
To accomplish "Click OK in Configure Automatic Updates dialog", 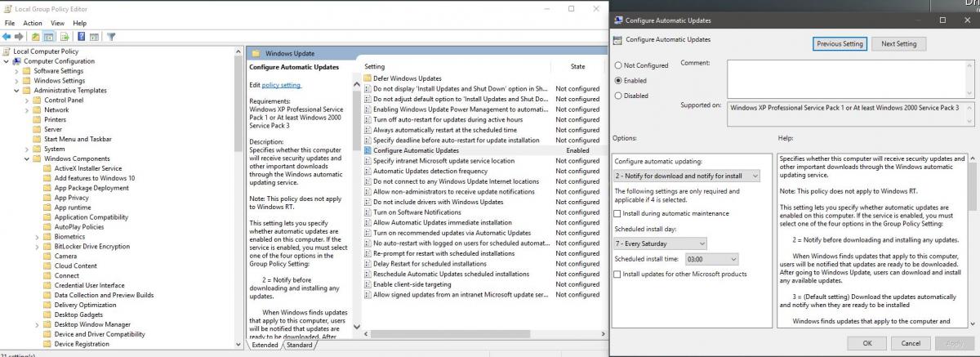I will point(867,343).
